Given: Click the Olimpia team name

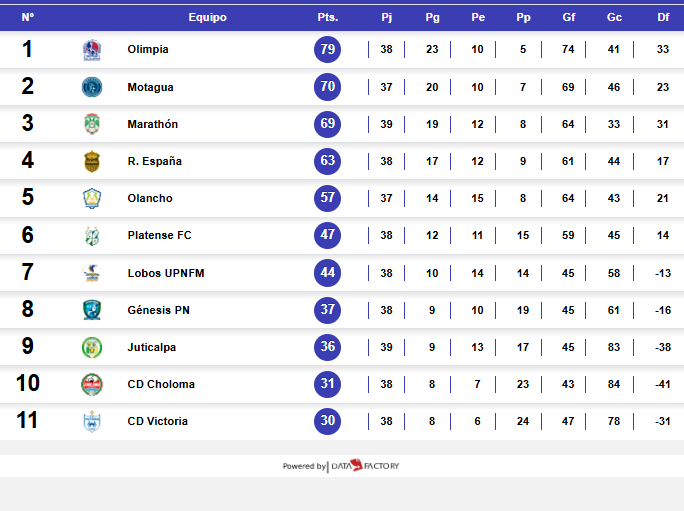Looking at the screenshot, I should [x=148, y=50].
